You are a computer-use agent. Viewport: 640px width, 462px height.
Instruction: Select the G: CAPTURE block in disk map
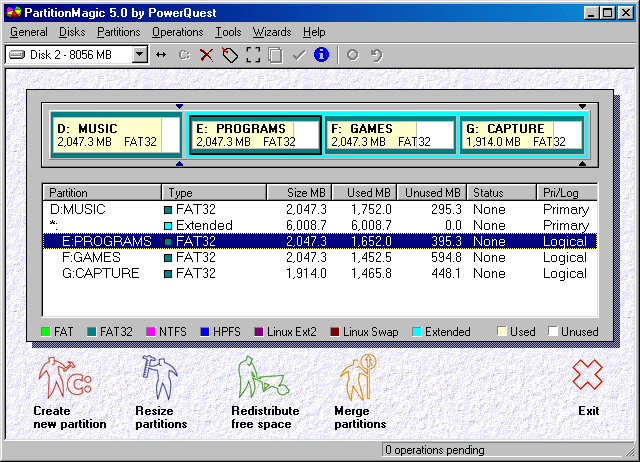tap(522, 135)
